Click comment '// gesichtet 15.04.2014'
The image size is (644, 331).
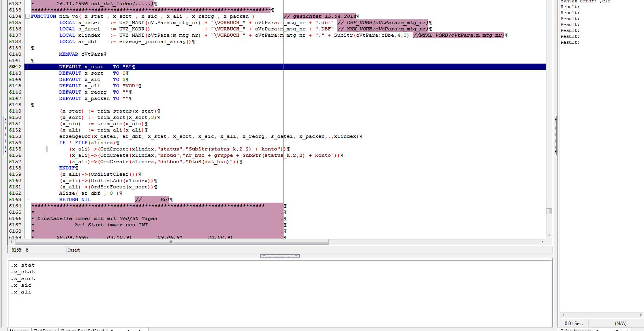coord(320,16)
